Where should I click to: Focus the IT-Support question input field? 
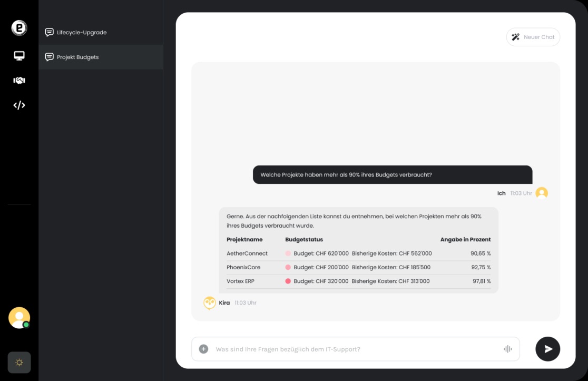point(356,349)
